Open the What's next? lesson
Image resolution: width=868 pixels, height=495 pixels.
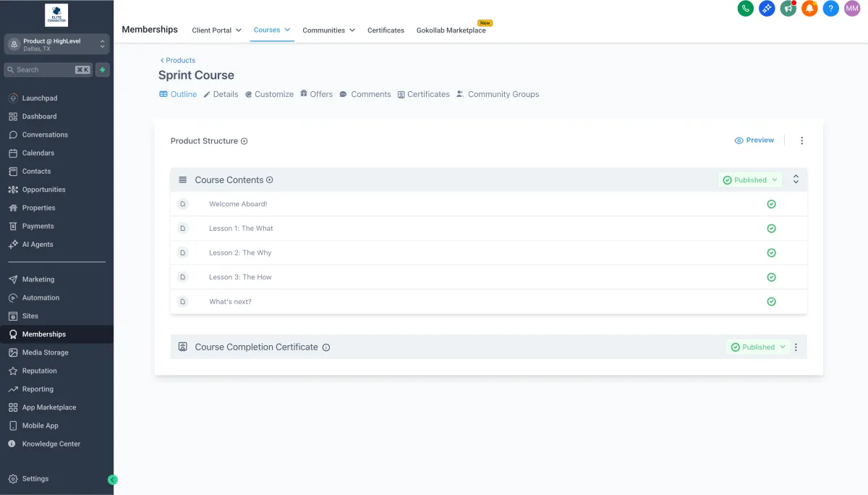click(230, 302)
